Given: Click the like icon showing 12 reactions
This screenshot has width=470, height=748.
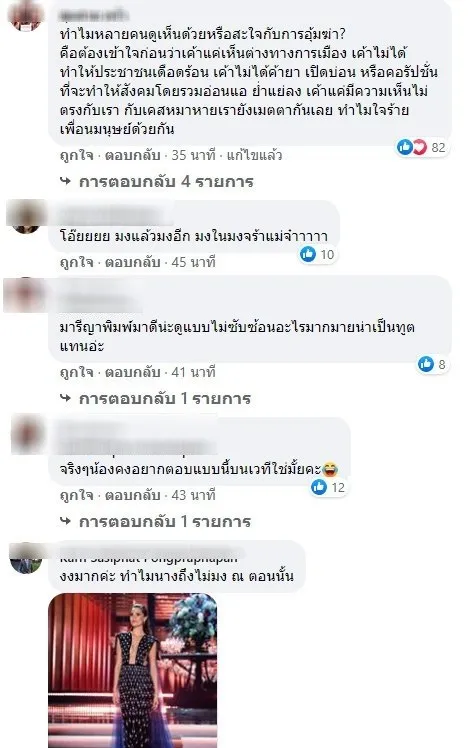Looking at the screenshot, I should (319, 487).
